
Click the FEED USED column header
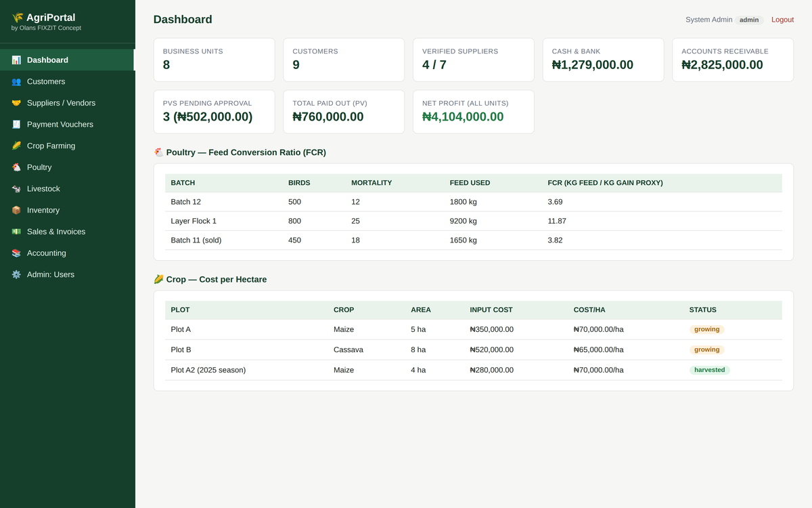tap(470, 183)
